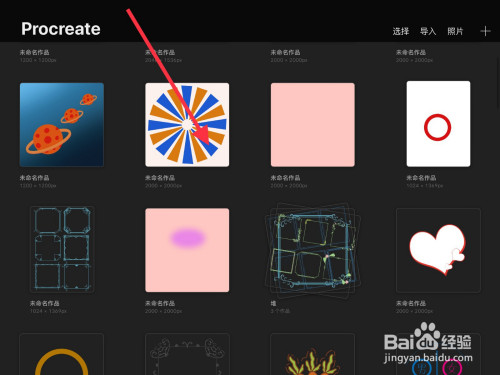Rename the title under planets artwork
The height and width of the screenshot is (375, 500).
pos(34,178)
